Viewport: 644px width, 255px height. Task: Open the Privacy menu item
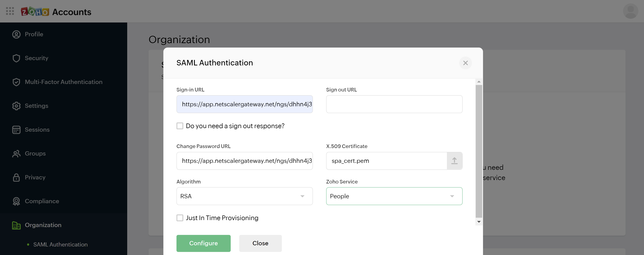pos(35,177)
